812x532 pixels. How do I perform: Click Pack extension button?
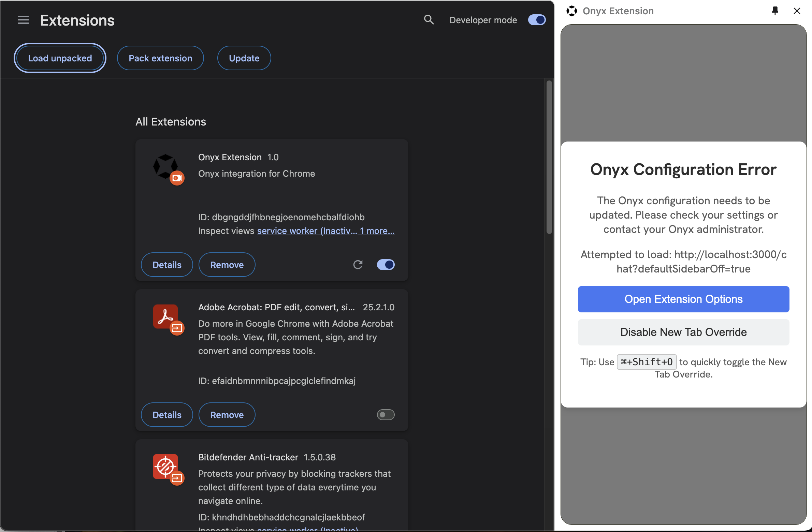160,58
